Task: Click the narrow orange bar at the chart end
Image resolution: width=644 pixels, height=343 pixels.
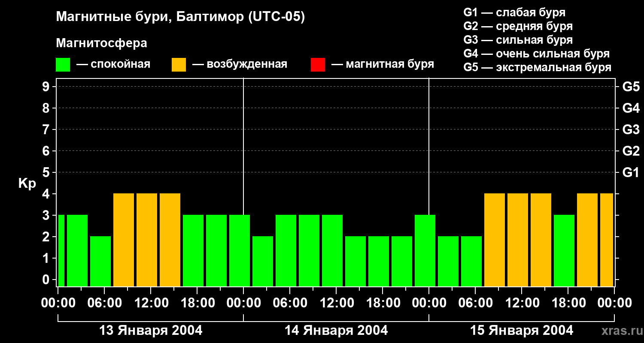Action: (607, 240)
